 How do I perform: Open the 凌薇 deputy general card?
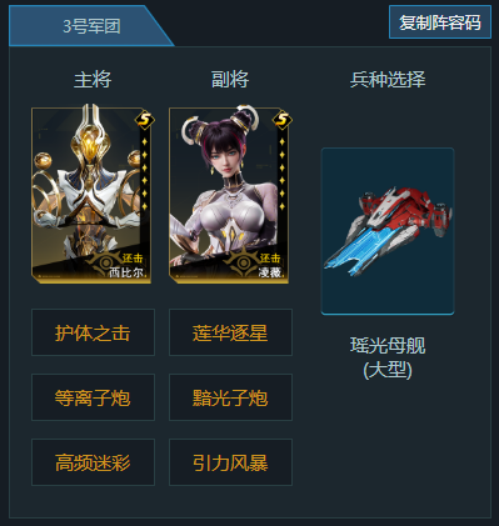click(x=229, y=194)
